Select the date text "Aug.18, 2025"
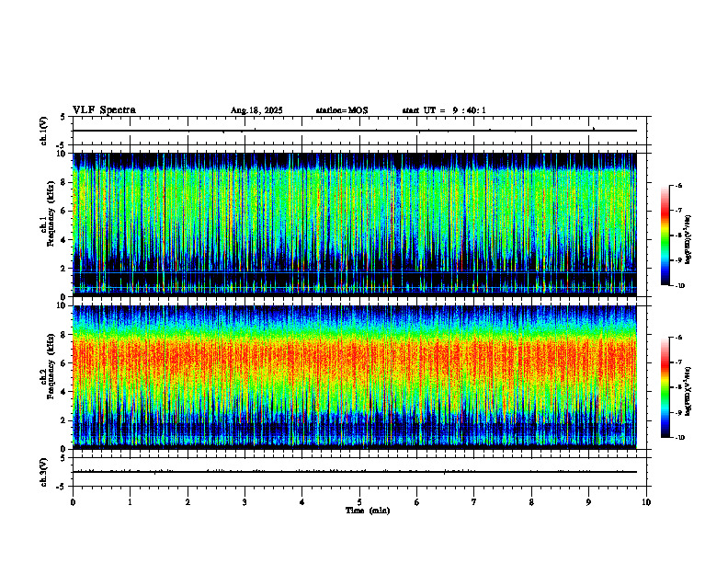This screenshot has height=563, width=728. pos(256,110)
